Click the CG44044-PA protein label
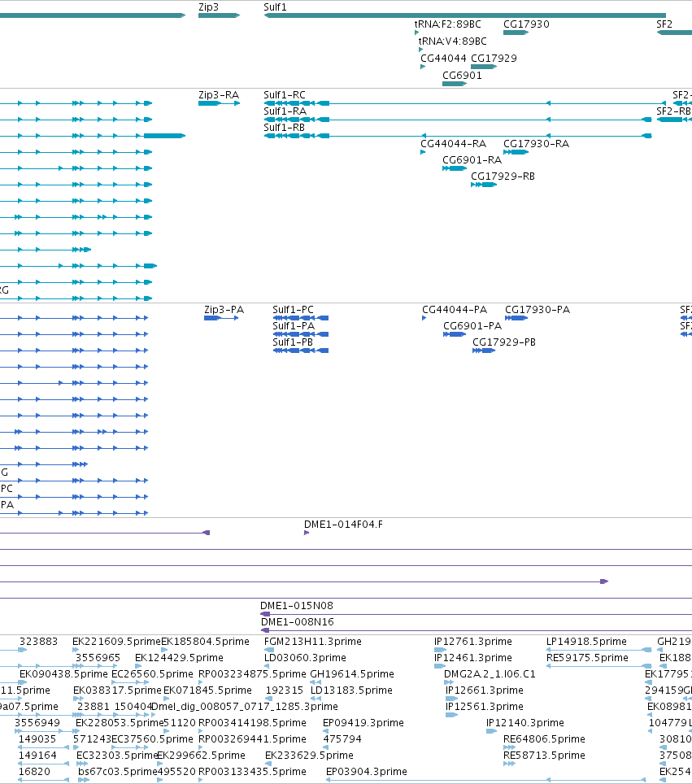 coord(454,310)
